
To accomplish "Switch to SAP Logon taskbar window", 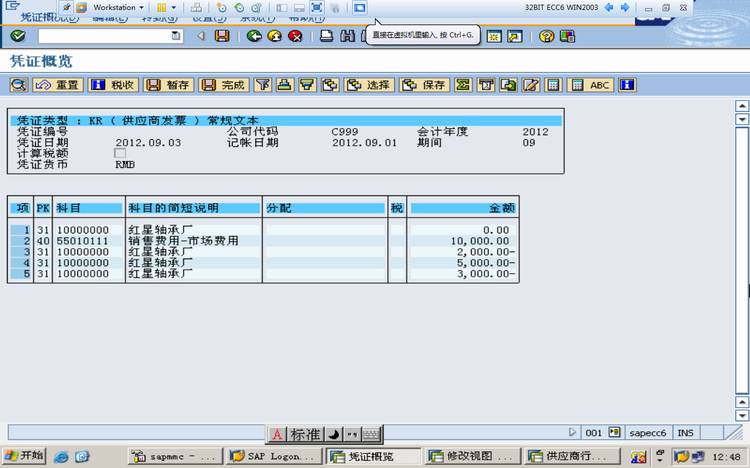I will coord(273,456).
